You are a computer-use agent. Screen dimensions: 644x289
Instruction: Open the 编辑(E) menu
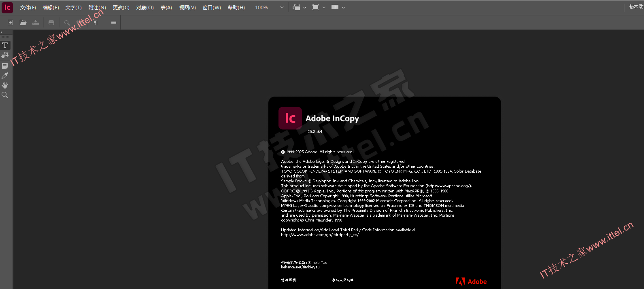tap(51, 8)
